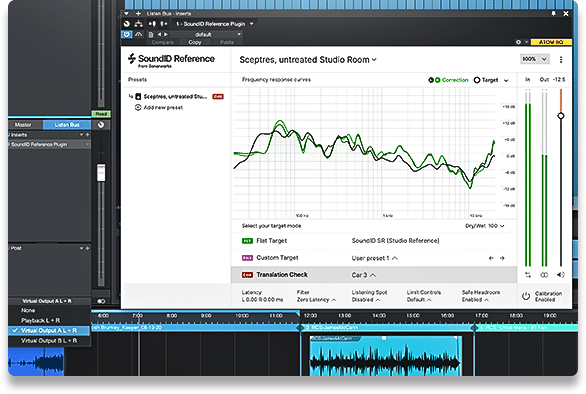Click the pan knob icon beside Listen Bus

tap(101, 125)
